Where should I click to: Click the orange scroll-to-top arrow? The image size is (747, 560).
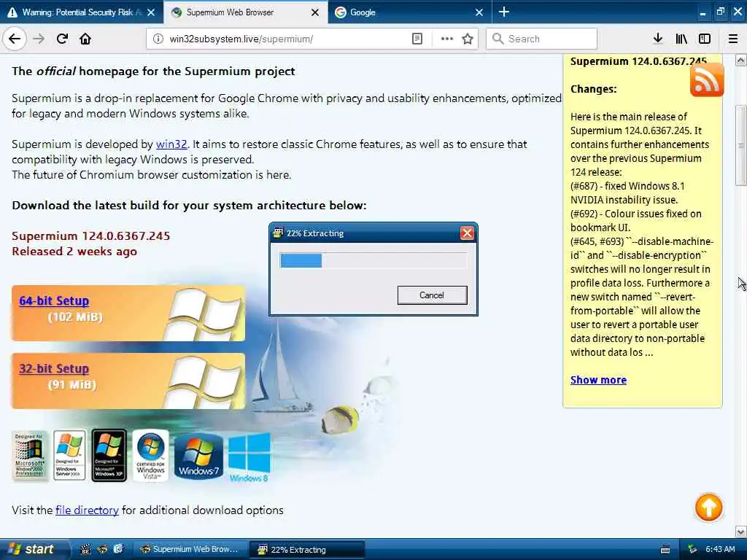tap(708, 507)
